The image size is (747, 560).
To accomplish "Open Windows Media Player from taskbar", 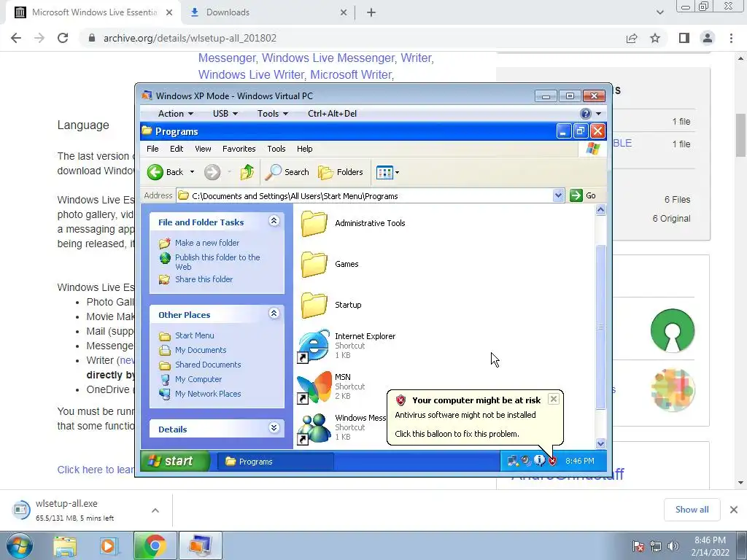I will (109, 545).
